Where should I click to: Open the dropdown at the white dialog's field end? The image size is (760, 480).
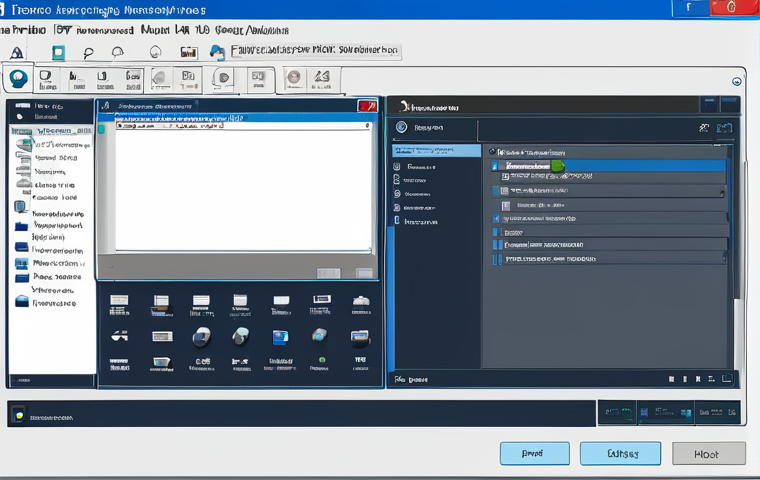point(367,126)
